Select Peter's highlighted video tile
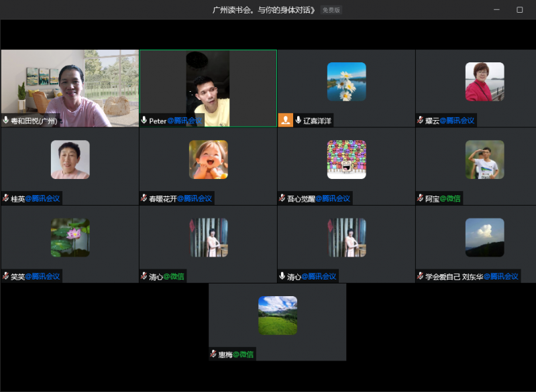 coord(208,88)
